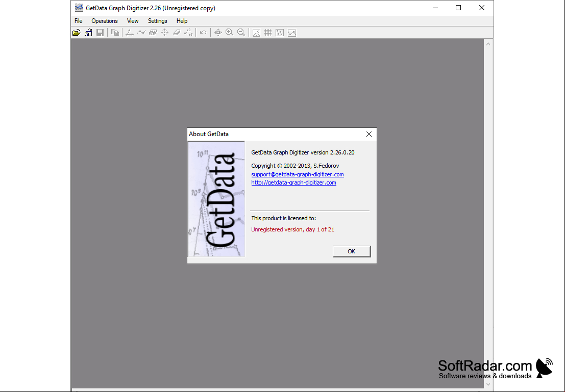Image resolution: width=565 pixels, height=392 pixels.
Task: Open the support@getdata-graph-digitizer.com email link
Action: [298, 174]
